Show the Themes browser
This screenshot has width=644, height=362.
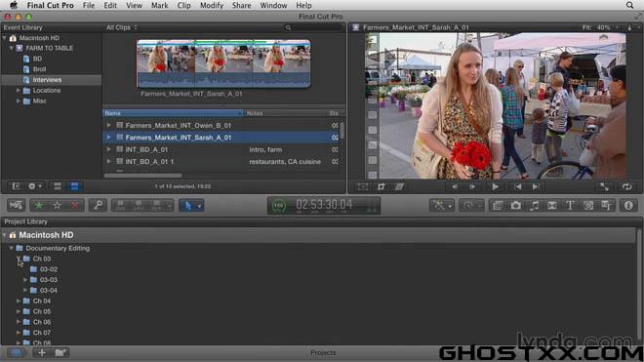(606, 205)
